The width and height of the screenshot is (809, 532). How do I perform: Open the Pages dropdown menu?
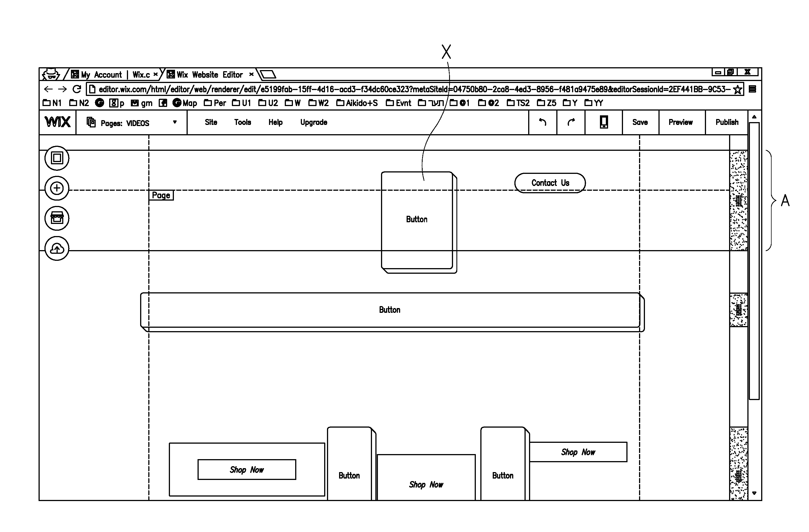click(x=131, y=123)
